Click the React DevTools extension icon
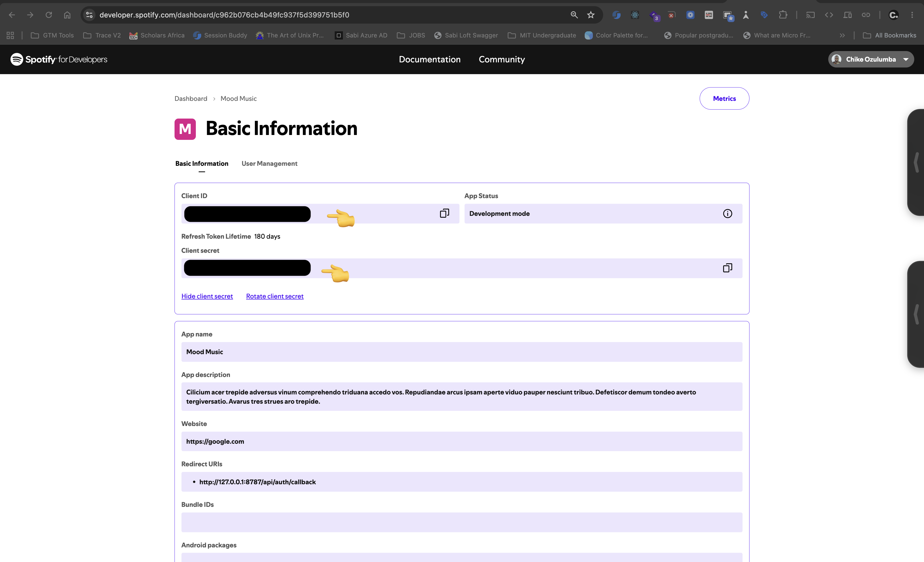924x562 pixels. [635, 15]
